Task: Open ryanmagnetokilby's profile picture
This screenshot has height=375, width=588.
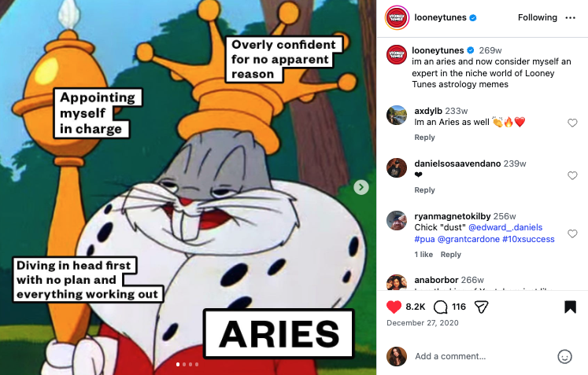Action: click(397, 220)
